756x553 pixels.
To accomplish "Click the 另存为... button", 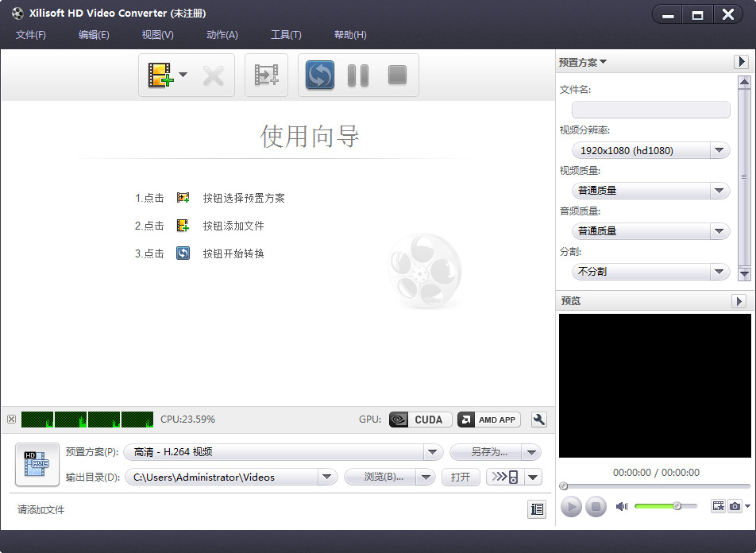I will pyautogui.click(x=486, y=452).
